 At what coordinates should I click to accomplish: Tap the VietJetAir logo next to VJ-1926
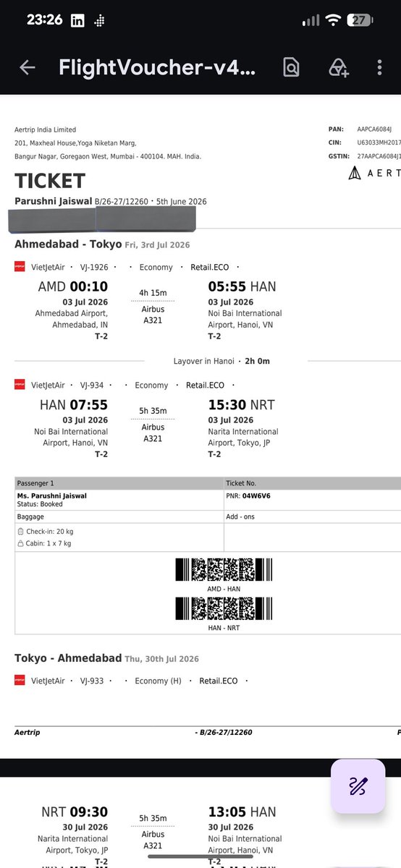pyautogui.click(x=19, y=267)
